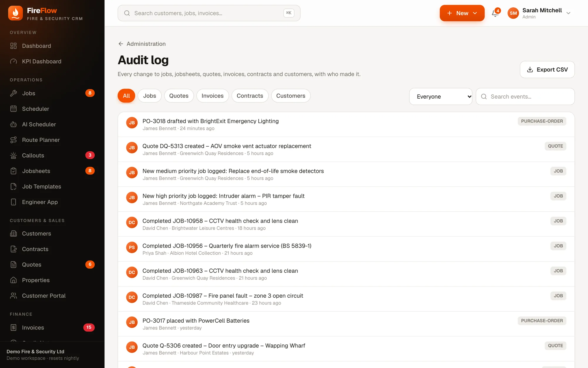Open the Scheduler calendar icon
Viewport: 588px width, 368px height.
click(x=14, y=109)
